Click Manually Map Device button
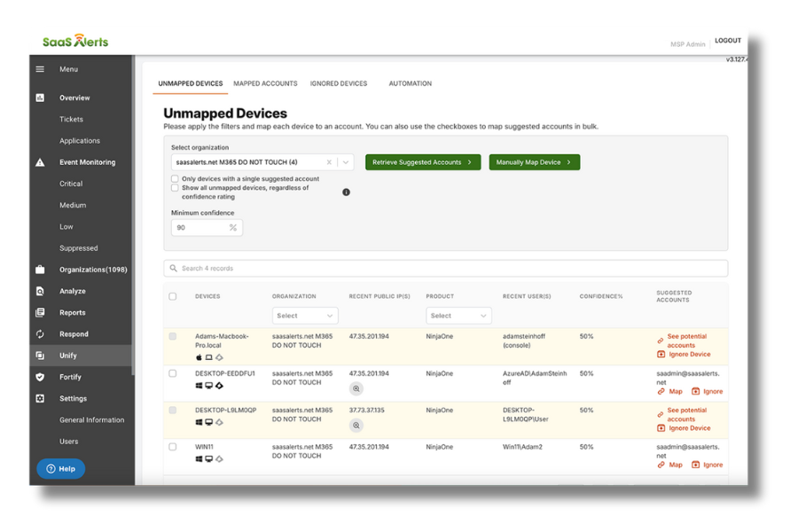Image resolution: width=798 pixels, height=532 pixels. point(535,162)
